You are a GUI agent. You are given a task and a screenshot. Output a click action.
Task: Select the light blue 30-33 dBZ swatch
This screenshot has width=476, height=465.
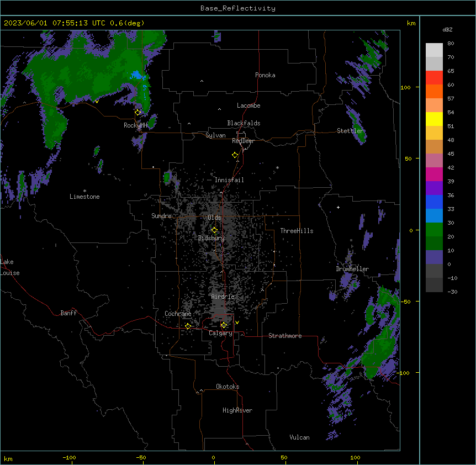[x=434, y=216]
